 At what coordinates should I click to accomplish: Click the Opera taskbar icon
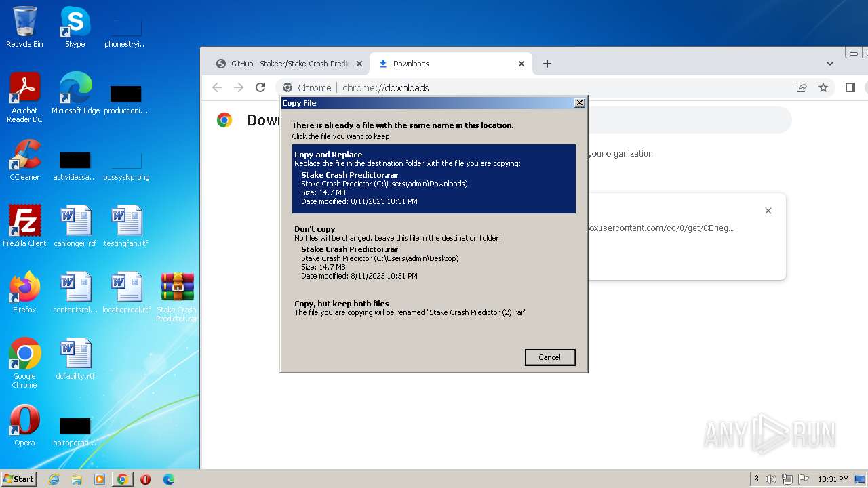tap(145, 479)
